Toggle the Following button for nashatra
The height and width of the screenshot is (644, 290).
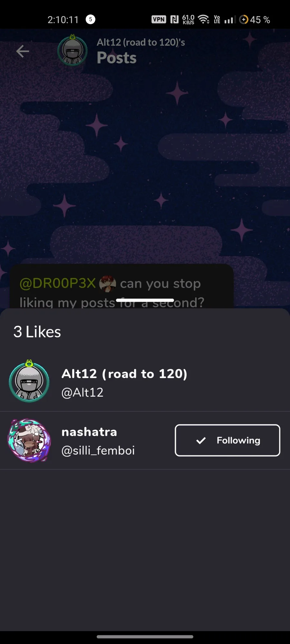(x=227, y=440)
